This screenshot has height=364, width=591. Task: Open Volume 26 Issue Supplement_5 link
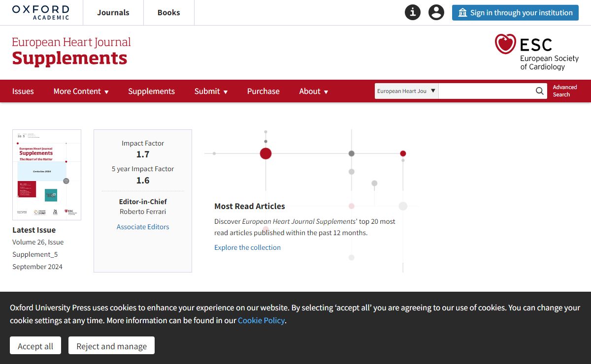(38, 248)
